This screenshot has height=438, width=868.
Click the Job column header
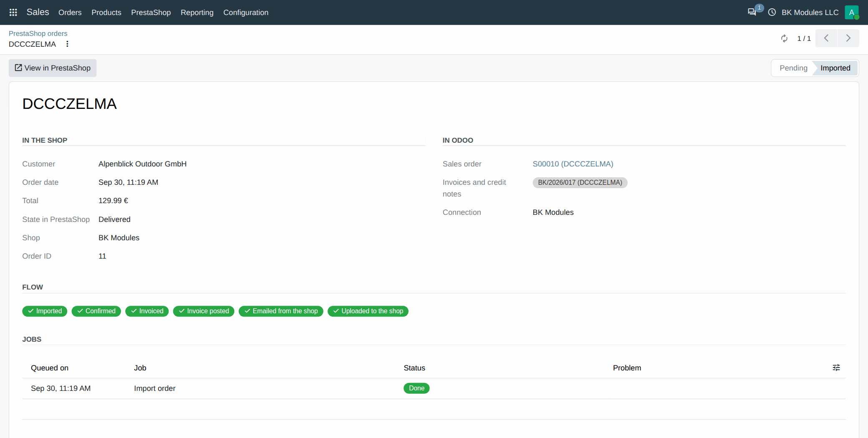click(140, 368)
